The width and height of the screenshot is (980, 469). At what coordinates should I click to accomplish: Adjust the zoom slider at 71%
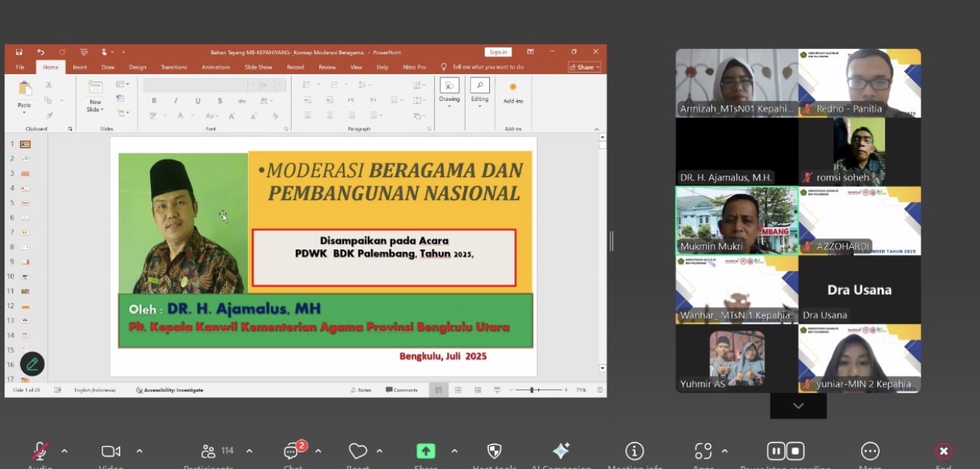533,389
